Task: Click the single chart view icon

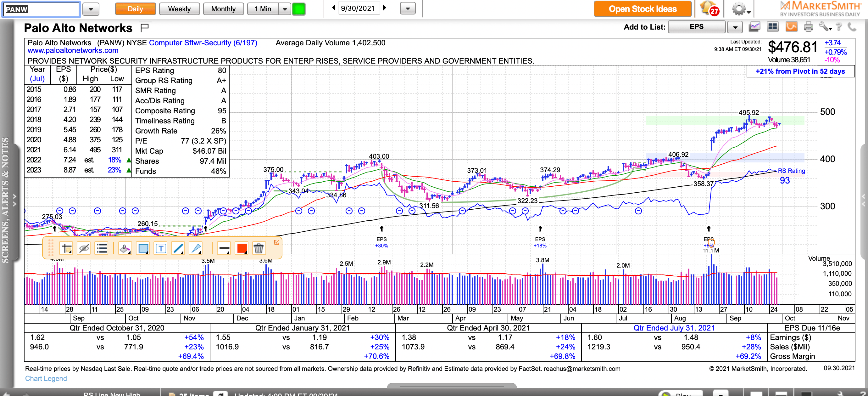Action: coord(754,27)
